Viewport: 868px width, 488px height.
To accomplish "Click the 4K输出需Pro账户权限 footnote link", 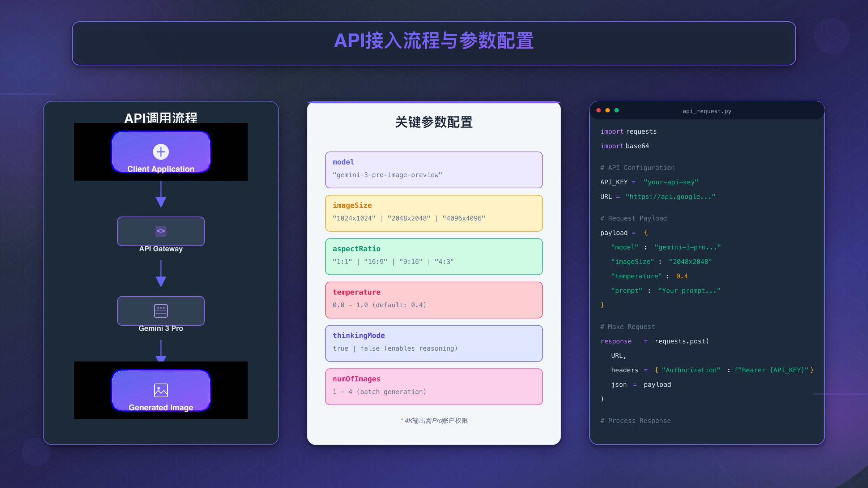I will [x=434, y=420].
